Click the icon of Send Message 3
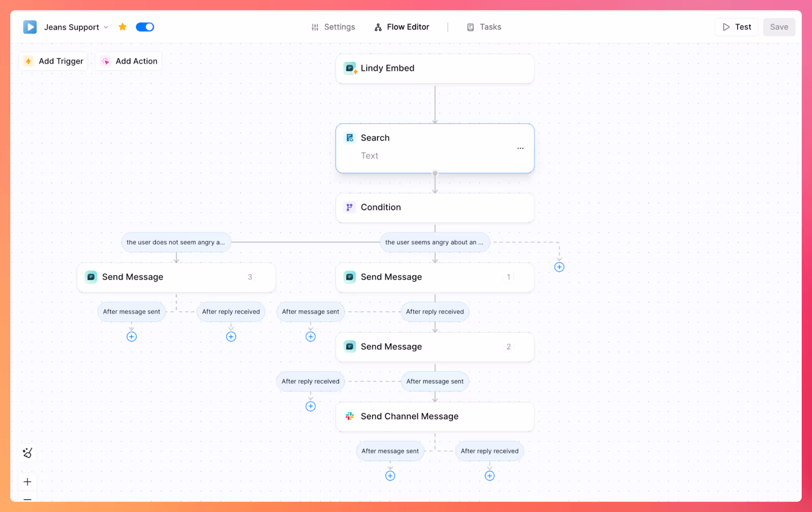The image size is (812, 512). pyautogui.click(x=91, y=277)
